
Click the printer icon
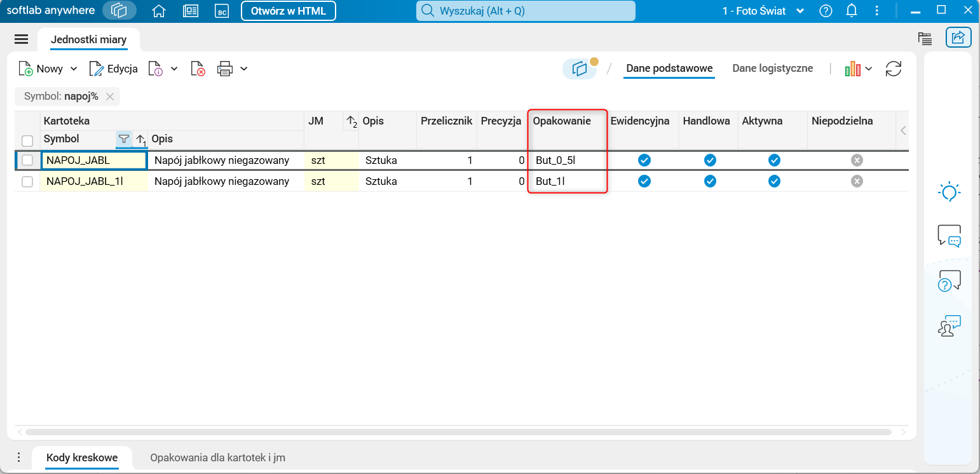(x=225, y=69)
